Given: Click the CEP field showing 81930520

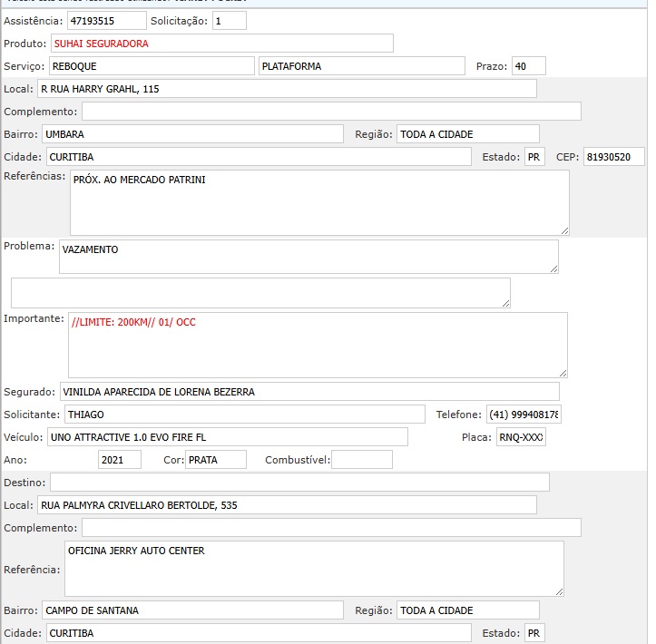Looking at the screenshot, I should coord(613,157).
